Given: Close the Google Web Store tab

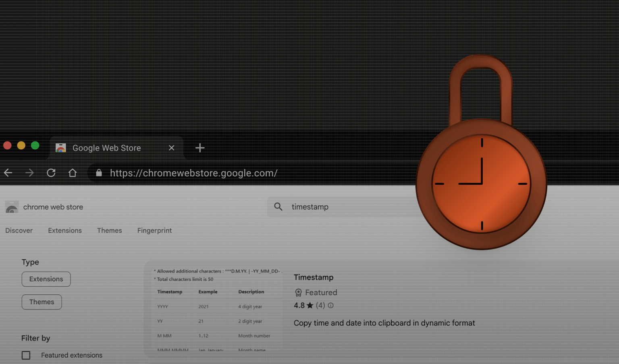Looking at the screenshot, I should (x=172, y=148).
